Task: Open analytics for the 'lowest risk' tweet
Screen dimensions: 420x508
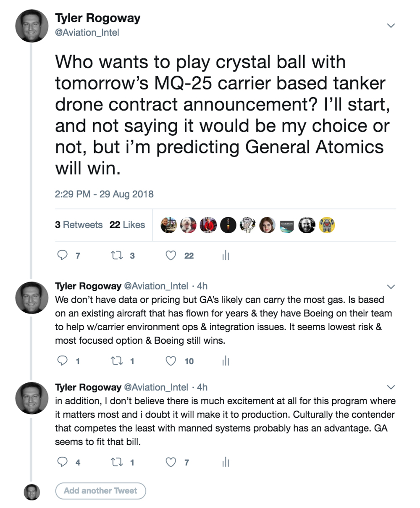Action: [x=226, y=361]
